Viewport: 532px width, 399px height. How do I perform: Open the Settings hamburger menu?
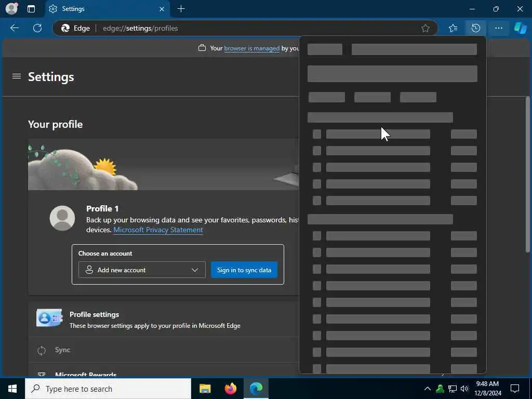click(x=17, y=76)
